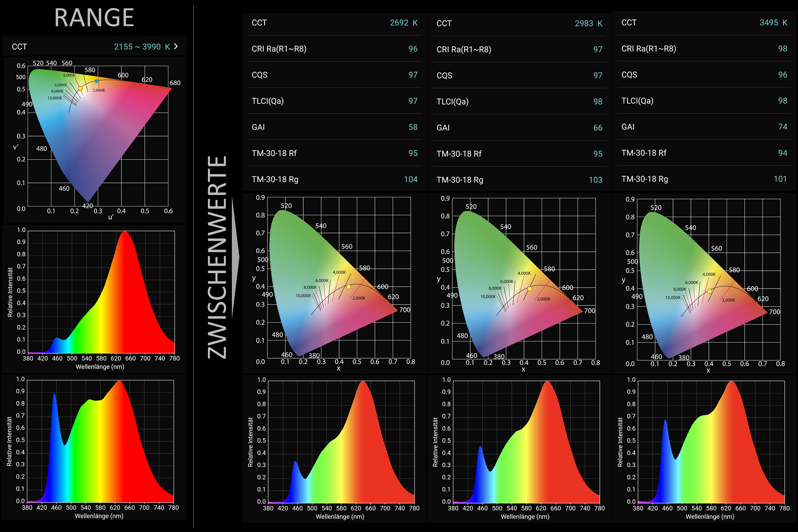Expand the CCT range chevron arrow

[x=176, y=47]
